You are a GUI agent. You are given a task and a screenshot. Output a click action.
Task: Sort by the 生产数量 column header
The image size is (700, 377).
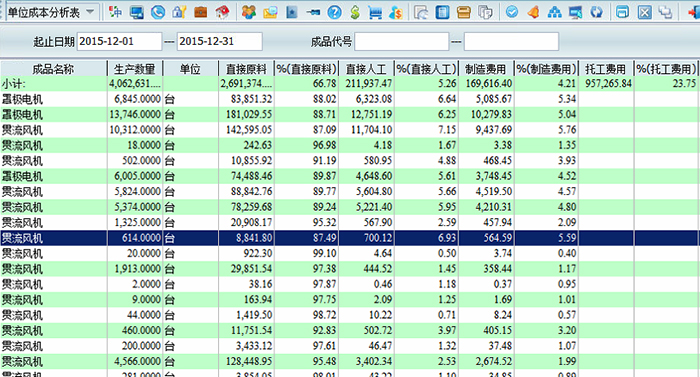point(135,69)
